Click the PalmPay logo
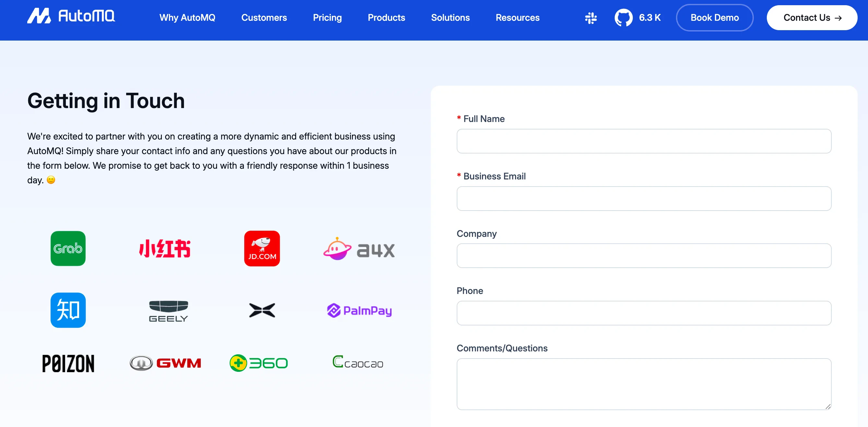The image size is (868, 427). [x=359, y=311]
